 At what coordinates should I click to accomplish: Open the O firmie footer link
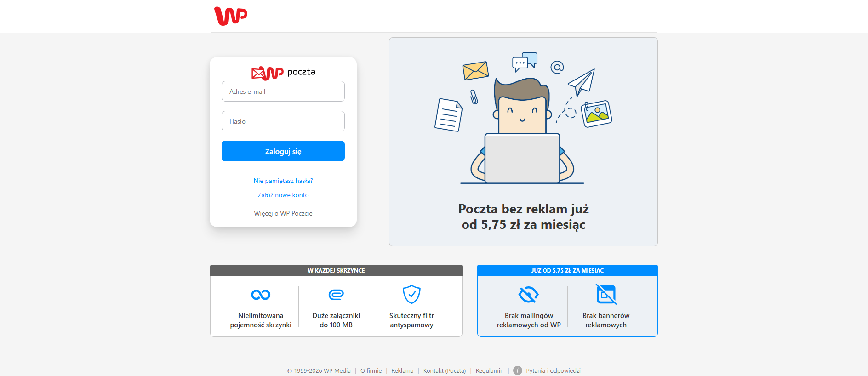(371, 370)
